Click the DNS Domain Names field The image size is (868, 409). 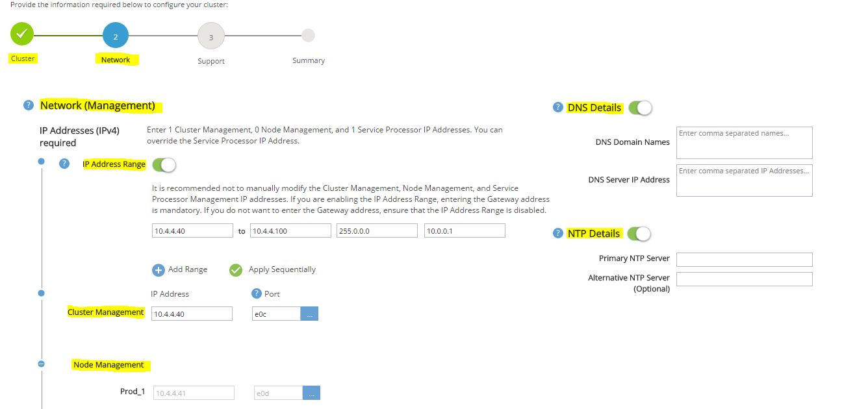(x=744, y=142)
